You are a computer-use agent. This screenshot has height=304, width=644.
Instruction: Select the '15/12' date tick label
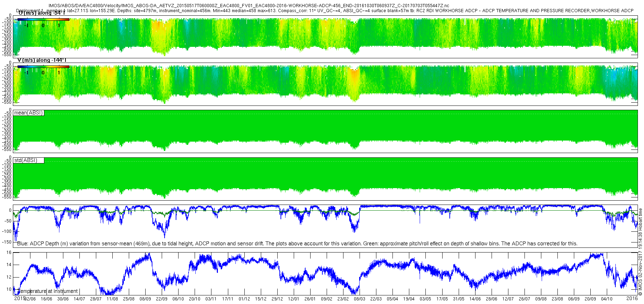coord(261,299)
